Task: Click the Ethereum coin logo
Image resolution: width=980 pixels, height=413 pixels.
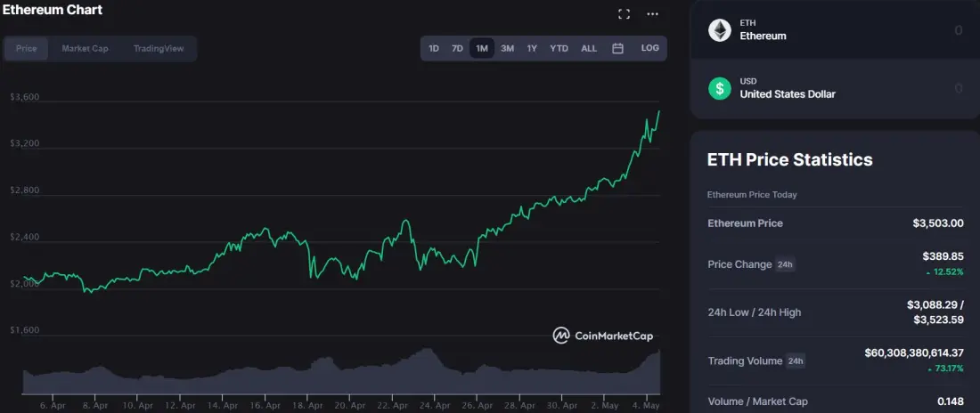Action: tap(719, 30)
